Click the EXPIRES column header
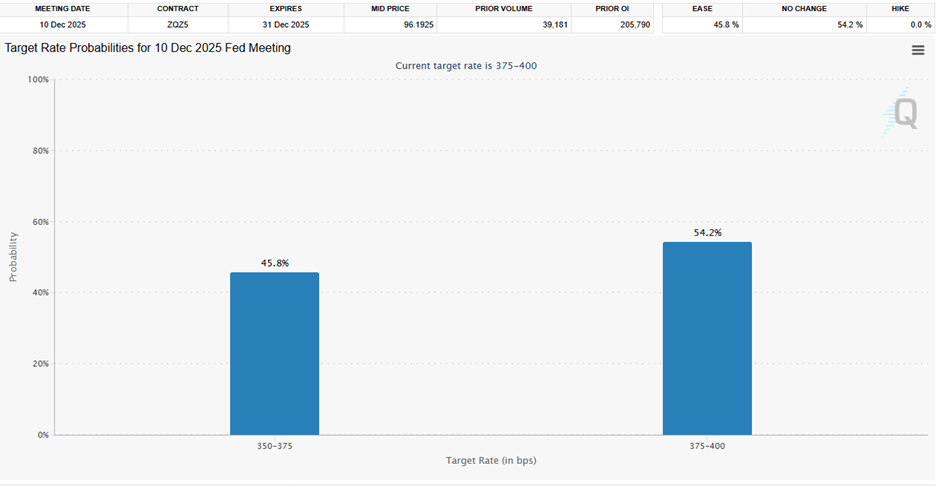The image size is (936, 486). 285,8
